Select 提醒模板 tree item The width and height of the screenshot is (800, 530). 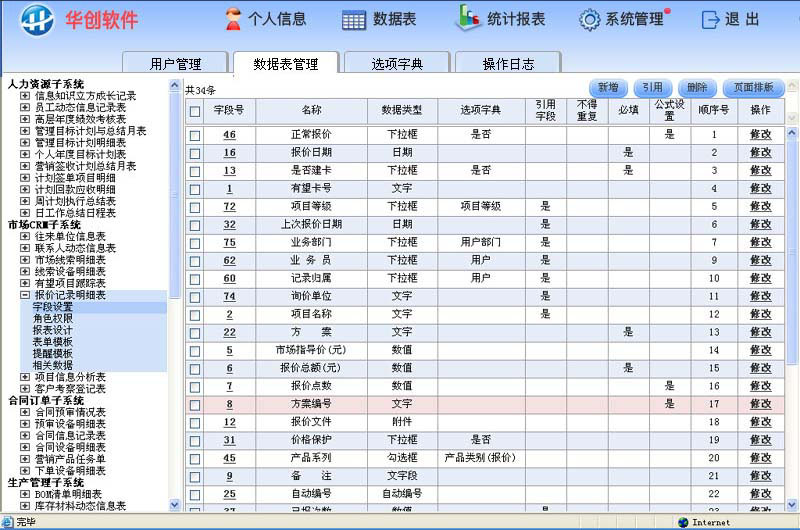click(x=53, y=354)
